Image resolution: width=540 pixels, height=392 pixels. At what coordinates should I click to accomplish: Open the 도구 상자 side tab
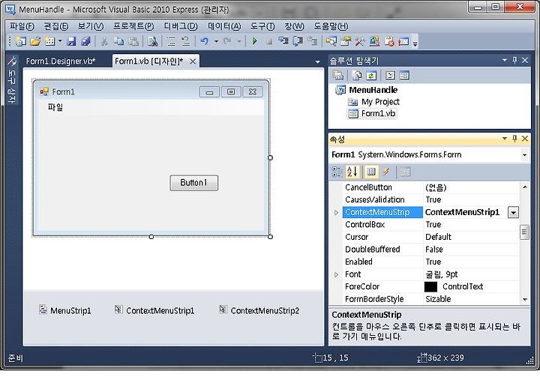[x=12, y=80]
